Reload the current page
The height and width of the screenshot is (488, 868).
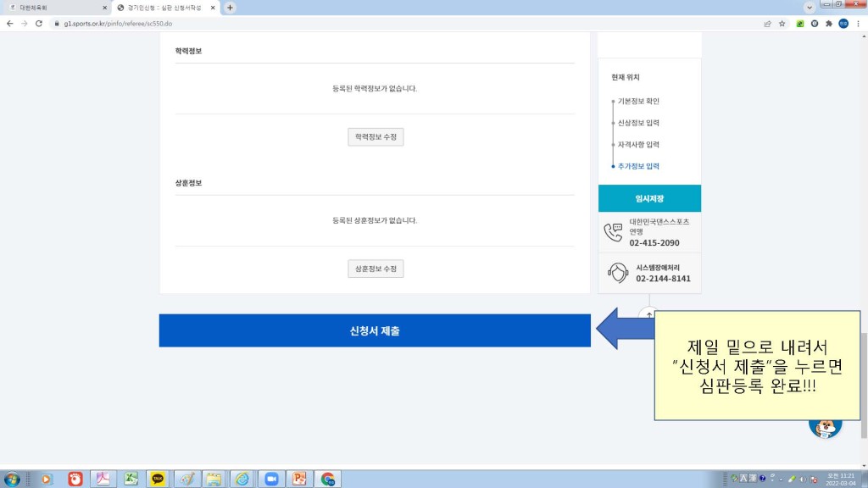point(38,24)
